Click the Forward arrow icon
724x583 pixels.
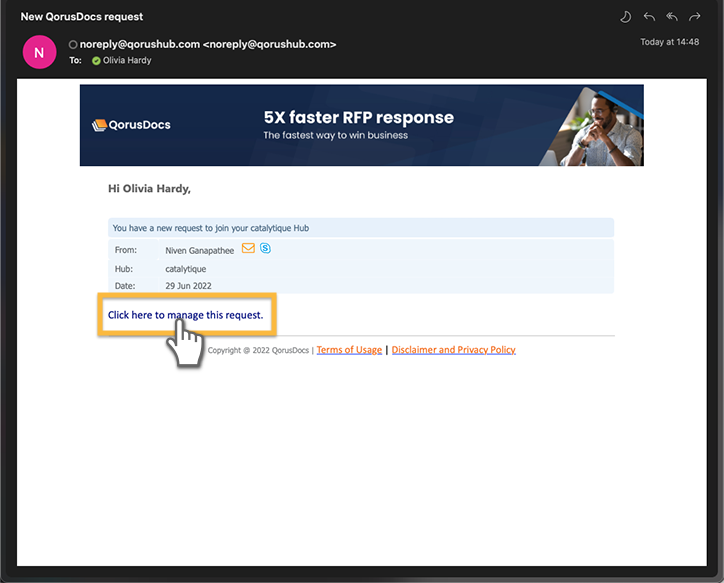point(695,17)
